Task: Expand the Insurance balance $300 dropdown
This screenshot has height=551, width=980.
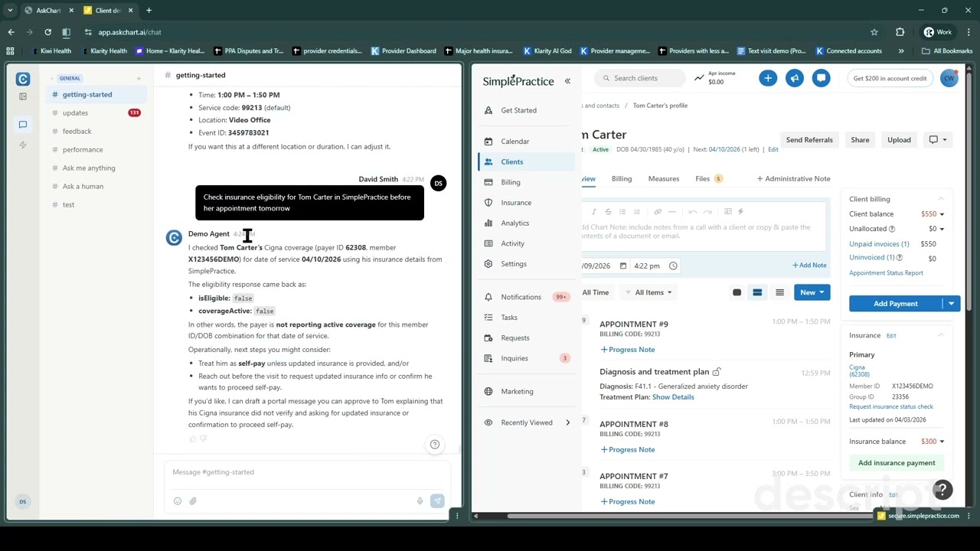Action: pyautogui.click(x=942, y=442)
